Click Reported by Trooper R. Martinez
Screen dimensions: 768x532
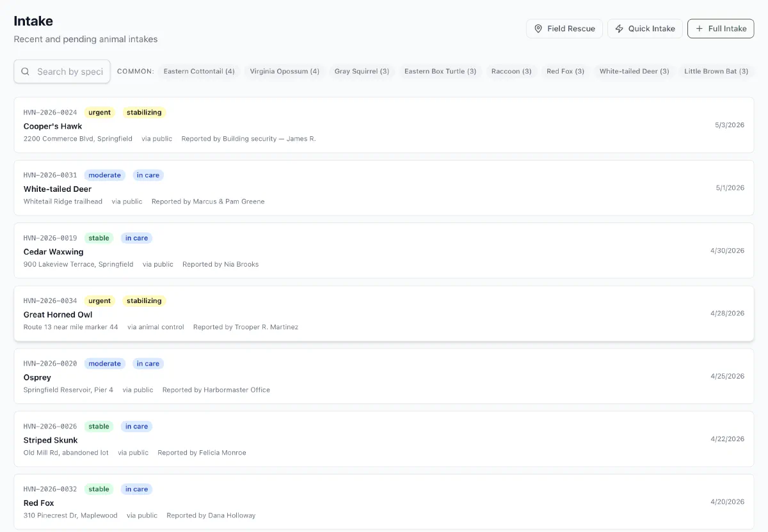tap(246, 327)
